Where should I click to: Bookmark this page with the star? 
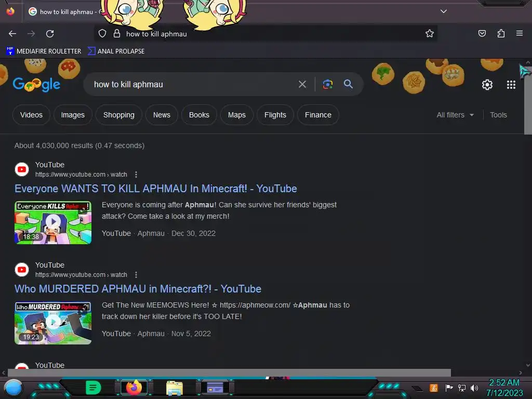click(430, 33)
